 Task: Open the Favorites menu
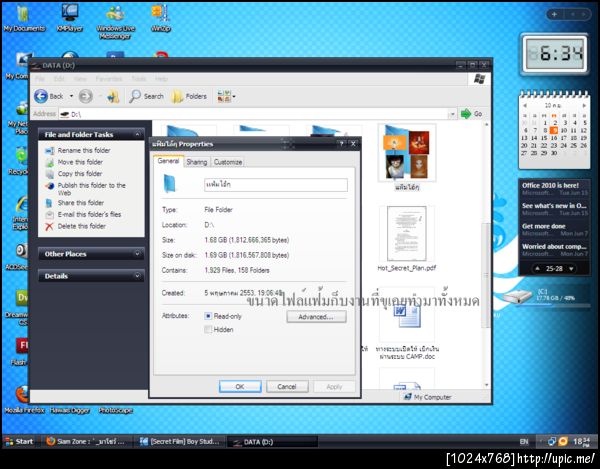109,79
